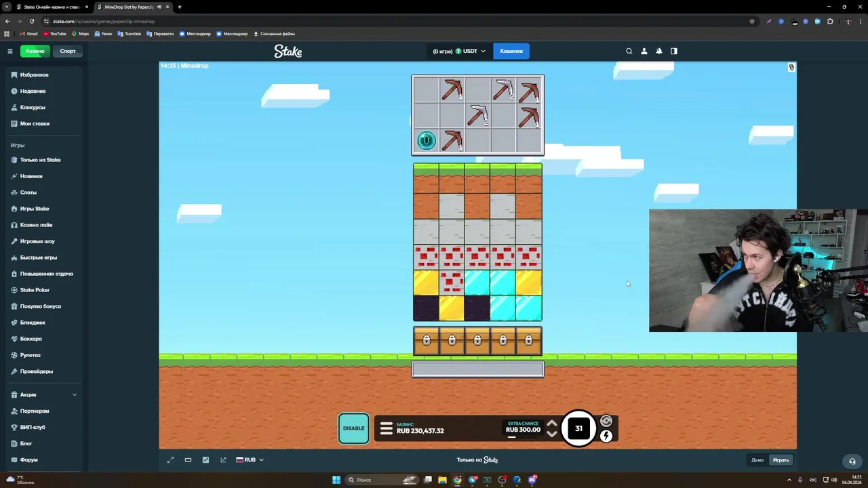This screenshot has height=488, width=868.
Task: Open browser extensions puzzle icon
Action: point(830,21)
